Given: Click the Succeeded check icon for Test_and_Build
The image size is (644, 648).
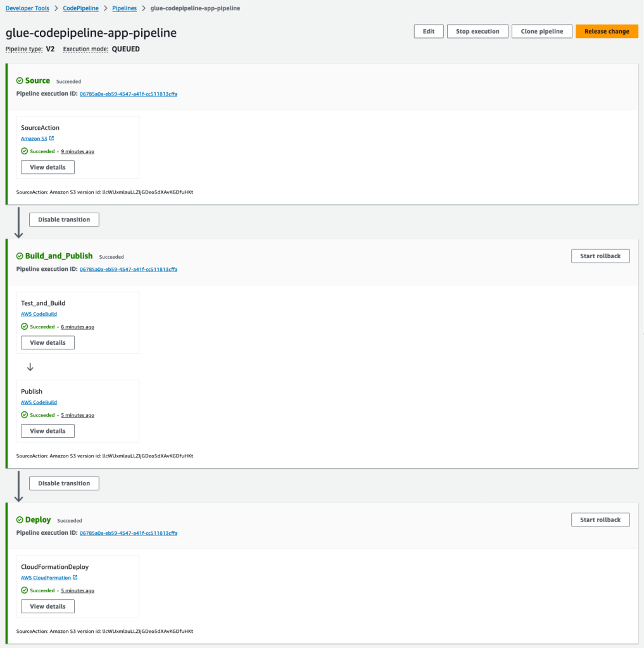Looking at the screenshot, I should [x=25, y=327].
